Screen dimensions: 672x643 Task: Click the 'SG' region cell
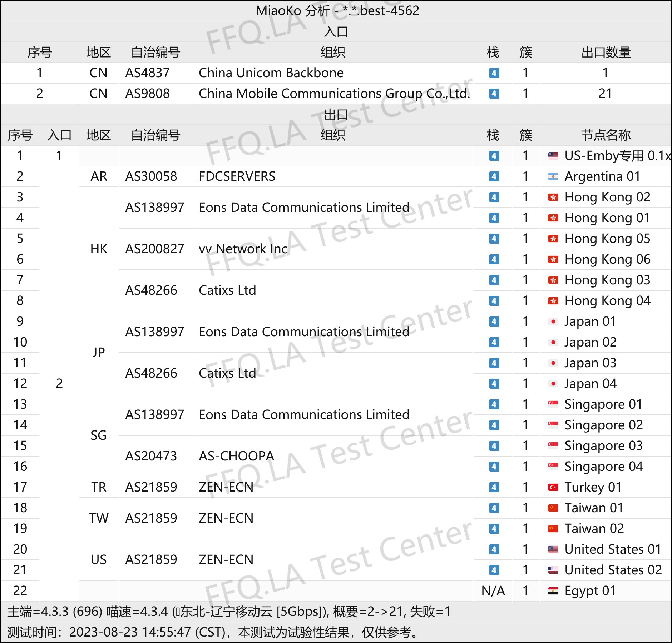pyautogui.click(x=99, y=435)
